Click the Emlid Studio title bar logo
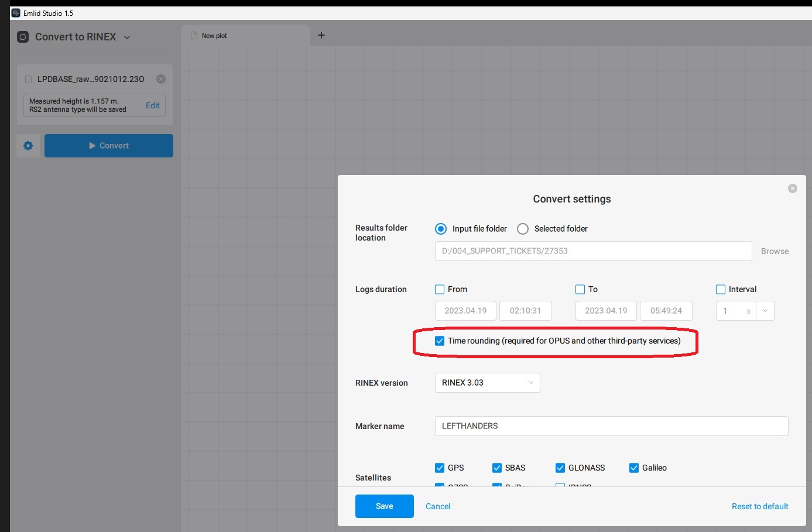812x532 pixels. click(x=16, y=13)
